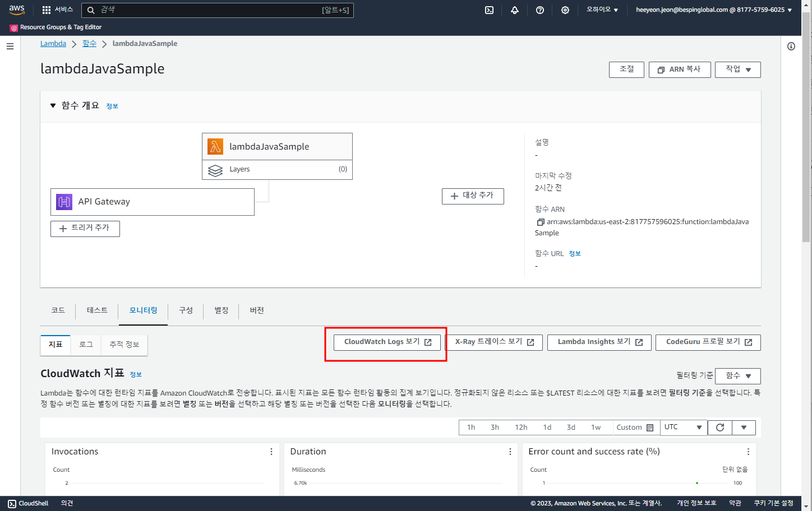Screen dimensions: 812x511
Task: Open settings gear icon in top bar
Action: coord(565,10)
